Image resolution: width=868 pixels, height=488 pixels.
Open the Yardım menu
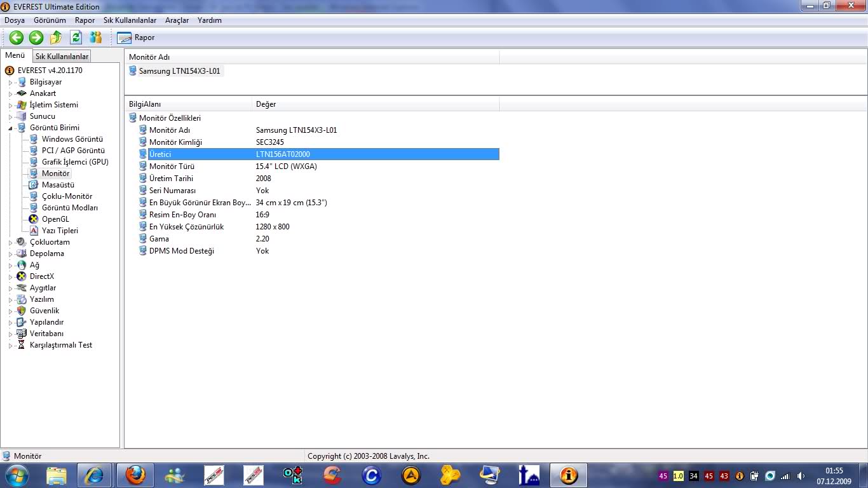(210, 20)
